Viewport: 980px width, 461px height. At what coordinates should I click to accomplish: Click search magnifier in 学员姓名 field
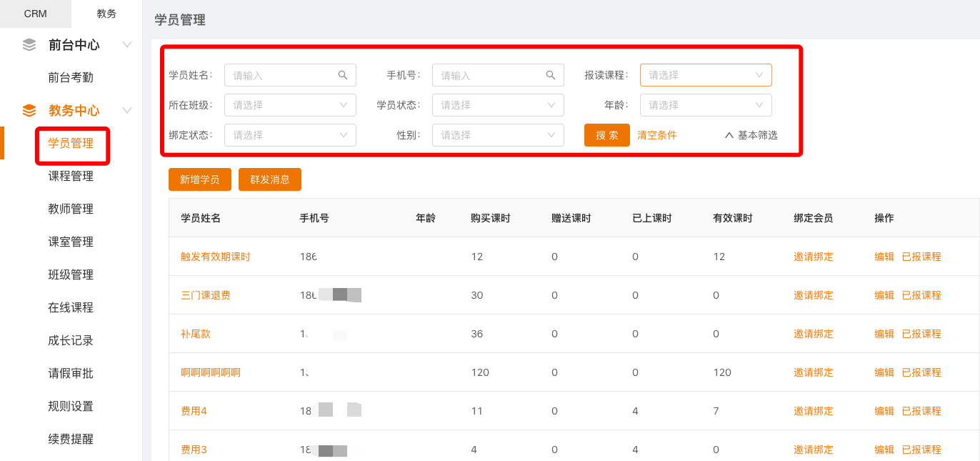[x=343, y=75]
